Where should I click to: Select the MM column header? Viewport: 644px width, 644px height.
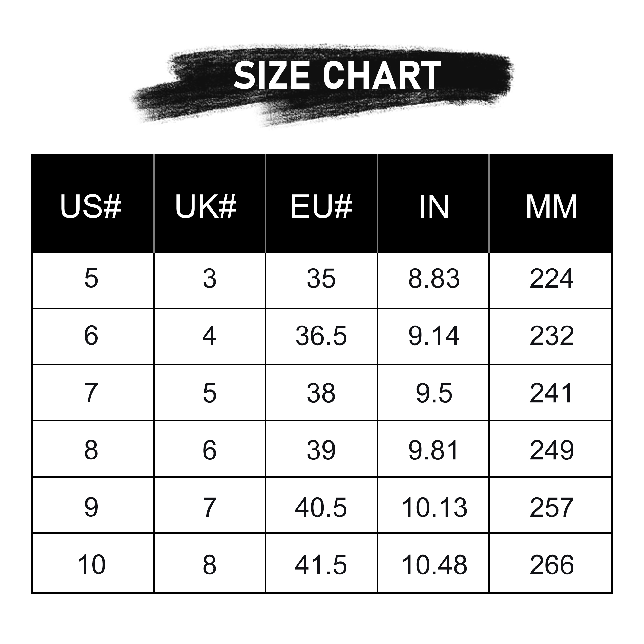(551, 207)
